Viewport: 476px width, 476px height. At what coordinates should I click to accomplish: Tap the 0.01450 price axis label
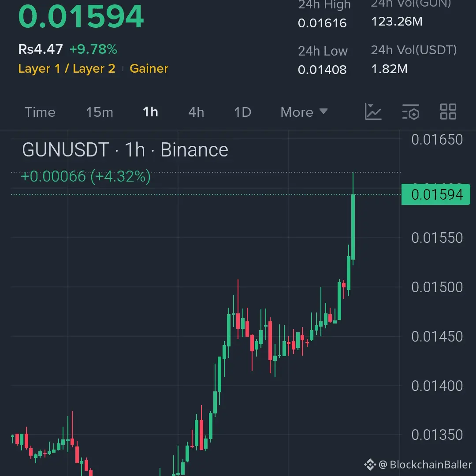coord(437,337)
